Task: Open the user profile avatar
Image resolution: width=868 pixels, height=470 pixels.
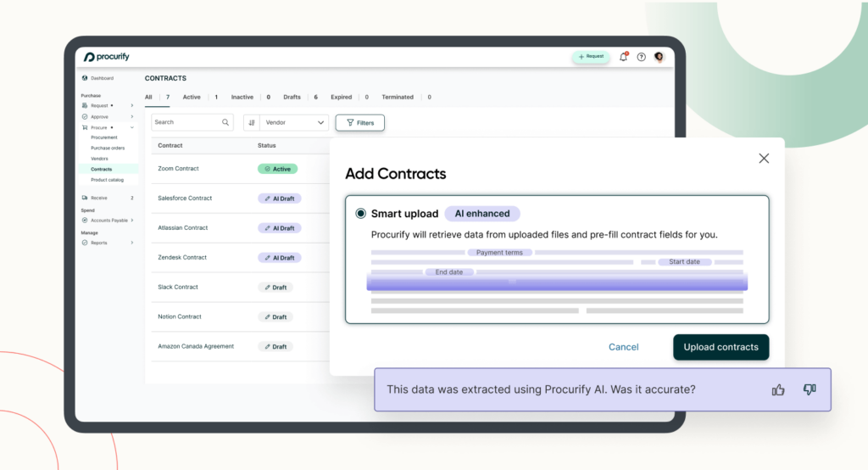Action: (x=659, y=57)
